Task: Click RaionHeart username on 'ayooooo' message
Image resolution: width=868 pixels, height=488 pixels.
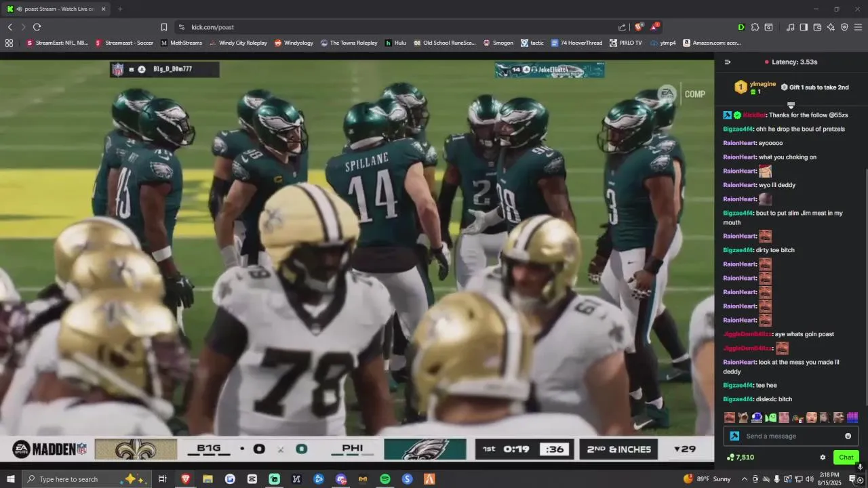Action: coord(740,143)
